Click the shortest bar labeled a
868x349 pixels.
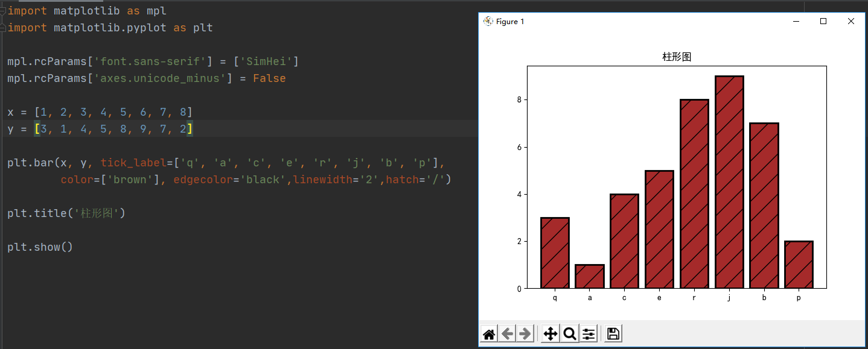point(590,277)
